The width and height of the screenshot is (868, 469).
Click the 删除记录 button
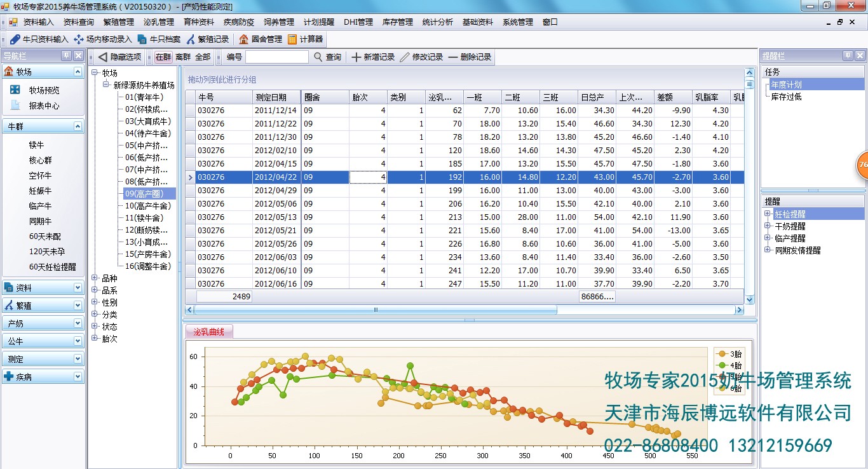coord(473,57)
